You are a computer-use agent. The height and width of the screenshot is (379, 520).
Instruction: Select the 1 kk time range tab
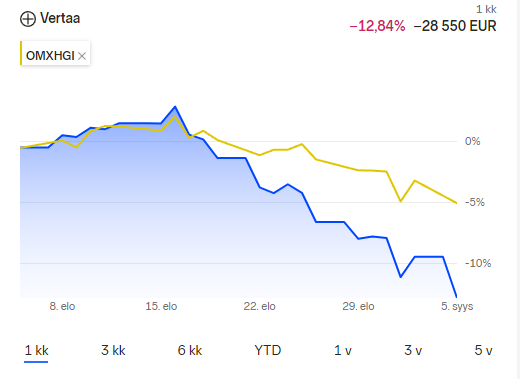[x=36, y=350]
